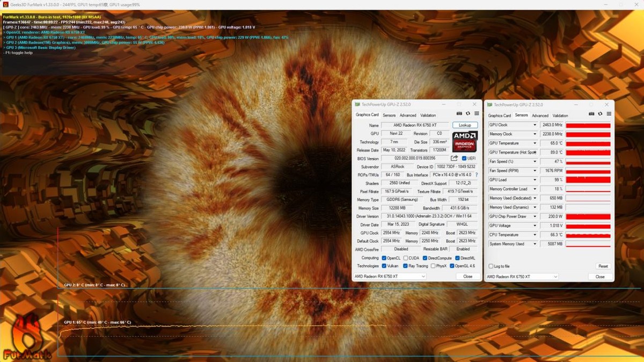644x362 pixels.
Task: Enable the Log to file checkbox
Action: 491,266
